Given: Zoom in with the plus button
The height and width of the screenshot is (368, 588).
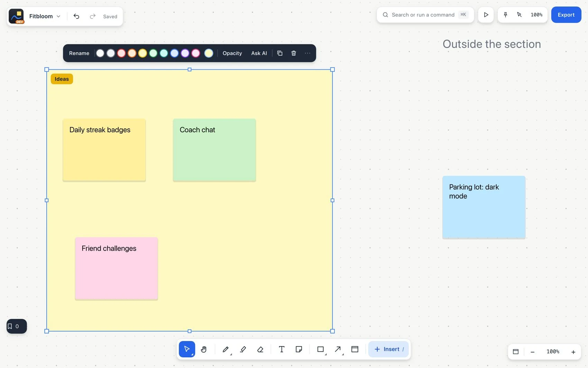Looking at the screenshot, I should click(573, 352).
